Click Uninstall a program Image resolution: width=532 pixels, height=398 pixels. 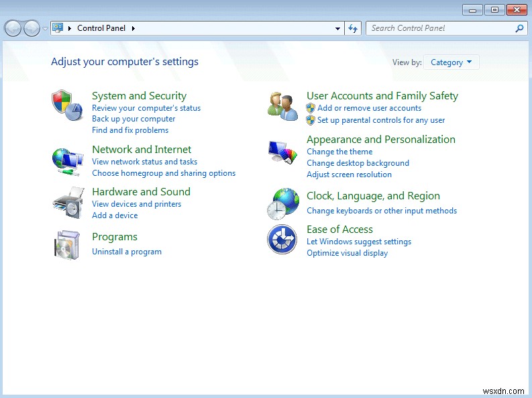point(127,252)
